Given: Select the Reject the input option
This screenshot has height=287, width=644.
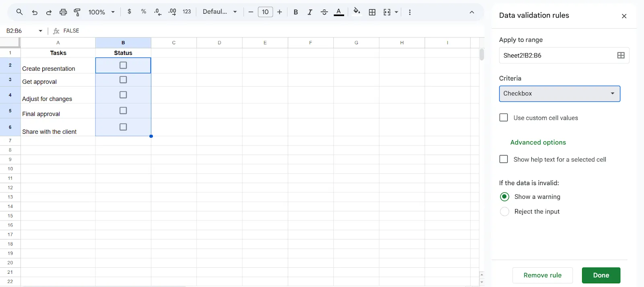Looking at the screenshot, I should (x=504, y=211).
